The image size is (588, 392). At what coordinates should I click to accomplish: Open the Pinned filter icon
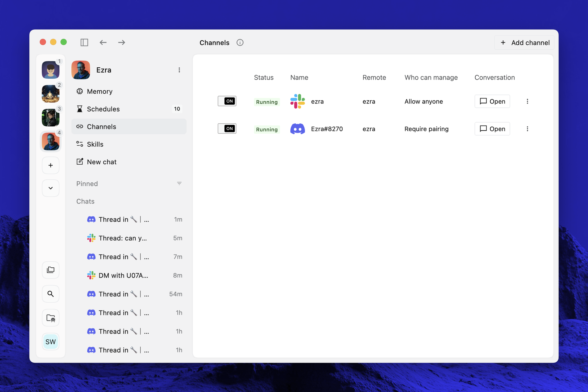tap(179, 184)
